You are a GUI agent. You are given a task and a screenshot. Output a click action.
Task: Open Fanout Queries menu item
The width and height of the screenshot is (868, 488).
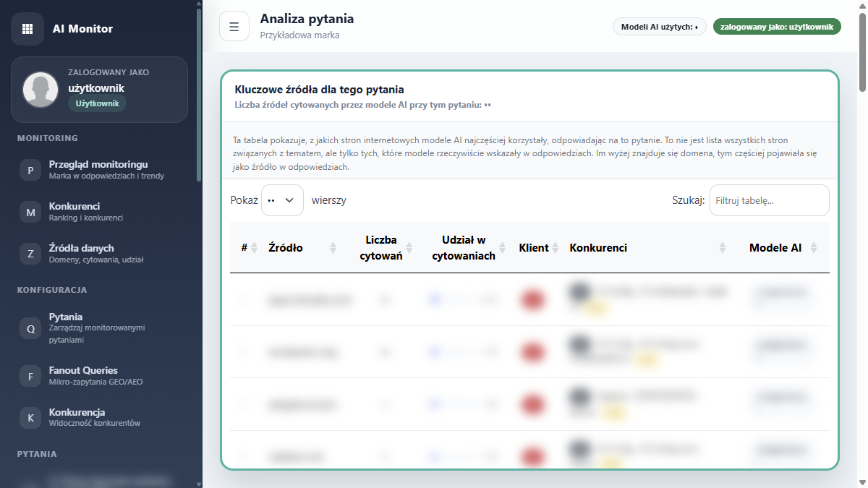click(99, 376)
